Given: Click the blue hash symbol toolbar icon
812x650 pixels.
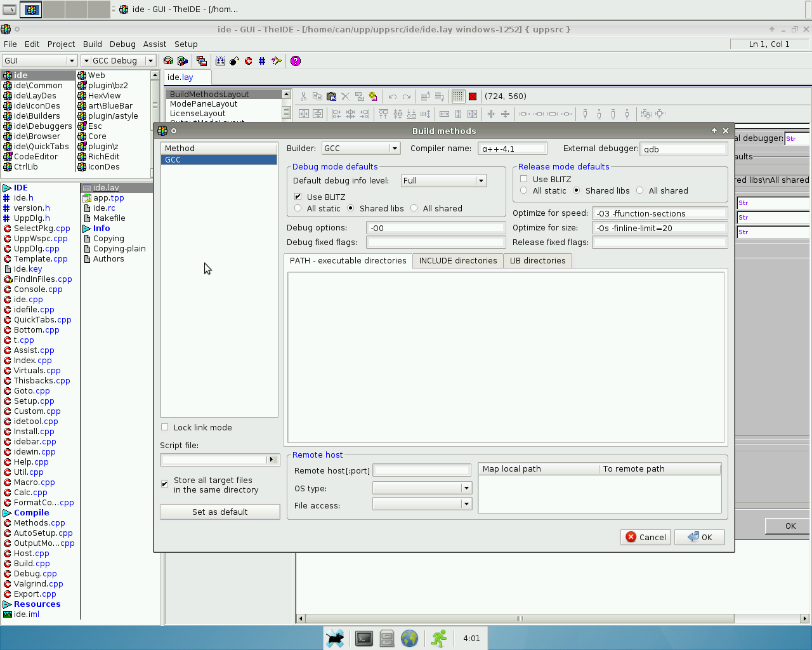Looking at the screenshot, I should pos(262,61).
